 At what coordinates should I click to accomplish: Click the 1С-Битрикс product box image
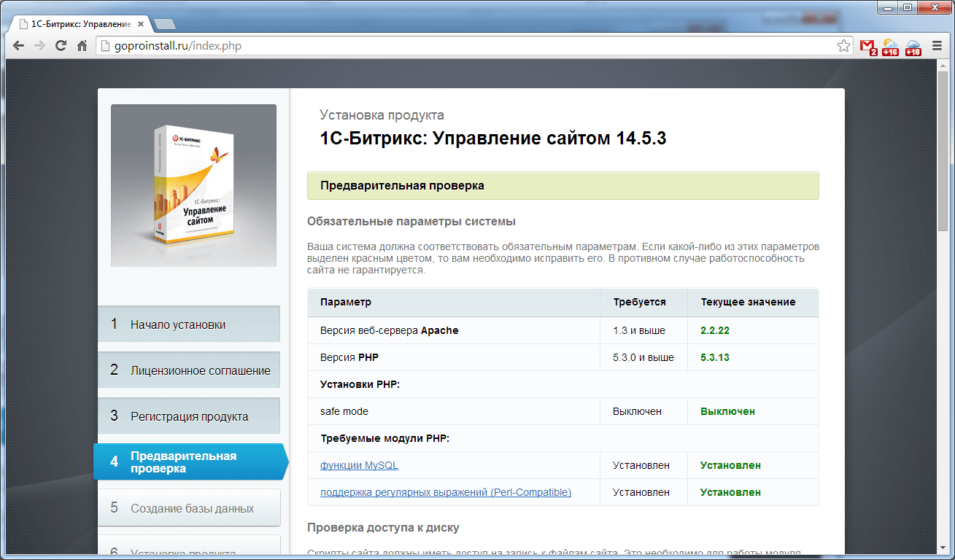tap(193, 185)
